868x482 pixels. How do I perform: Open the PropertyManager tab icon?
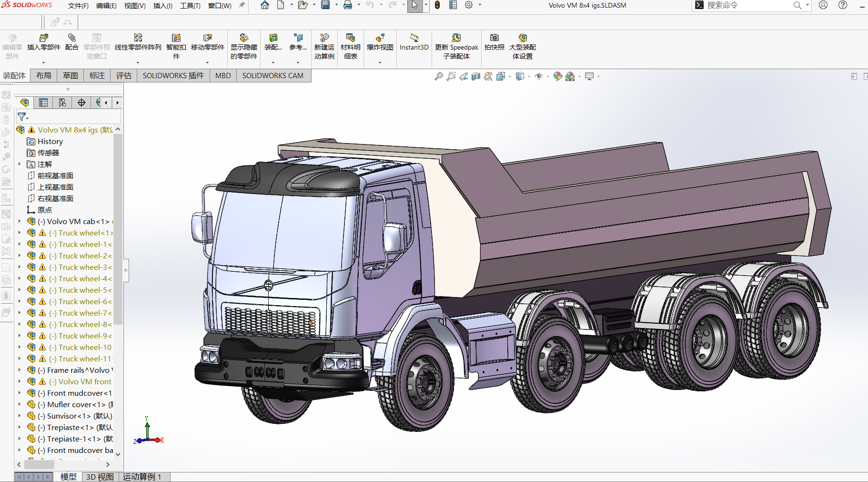tap(43, 103)
